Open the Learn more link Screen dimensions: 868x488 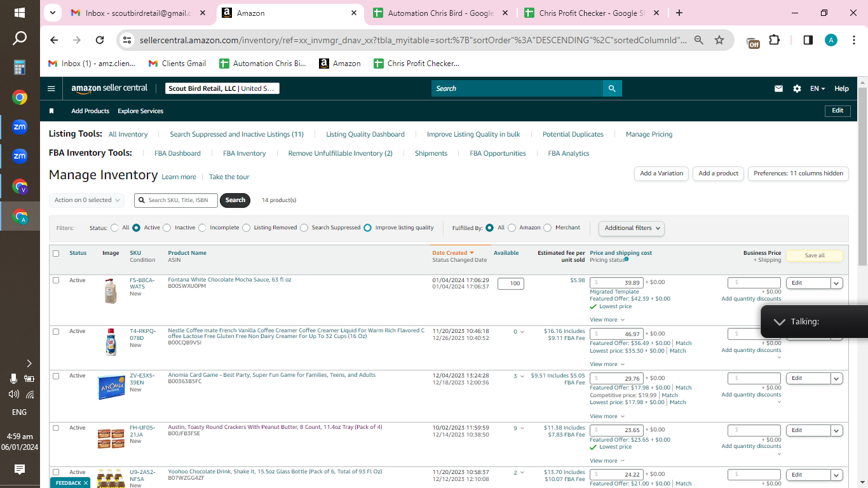coord(179,177)
